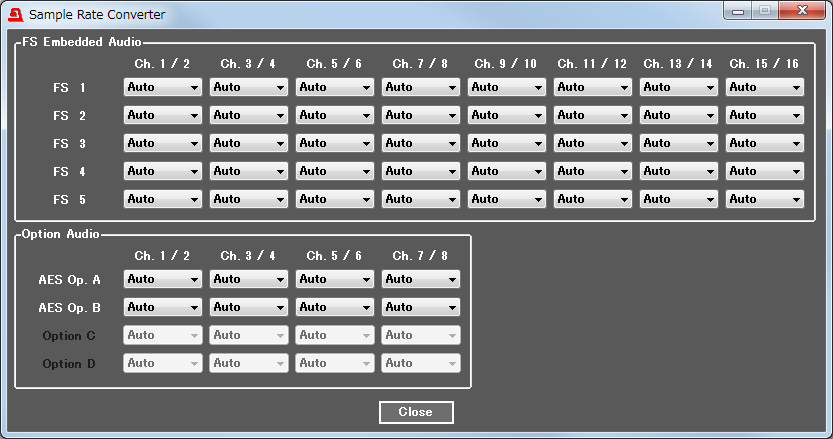Open FS 5 Ch. 11 / 12 dropdown
This screenshot has height=439, width=833.
coord(593,199)
